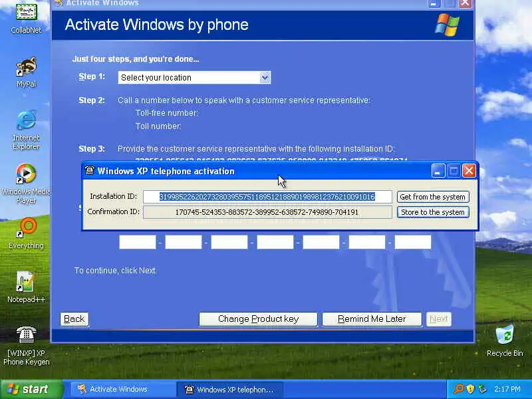532x399 pixels.
Task: Click the fifth confirmation ID box
Action: point(321,242)
